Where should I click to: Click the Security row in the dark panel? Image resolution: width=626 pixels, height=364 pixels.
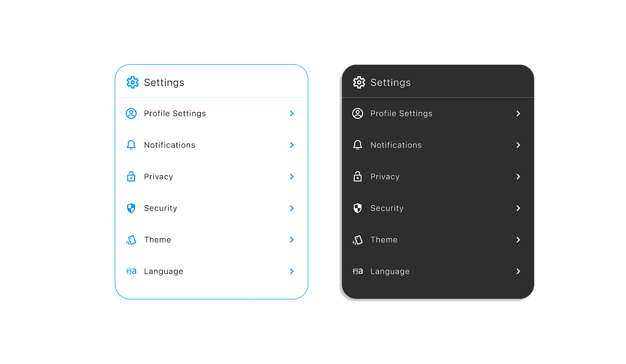387,208
